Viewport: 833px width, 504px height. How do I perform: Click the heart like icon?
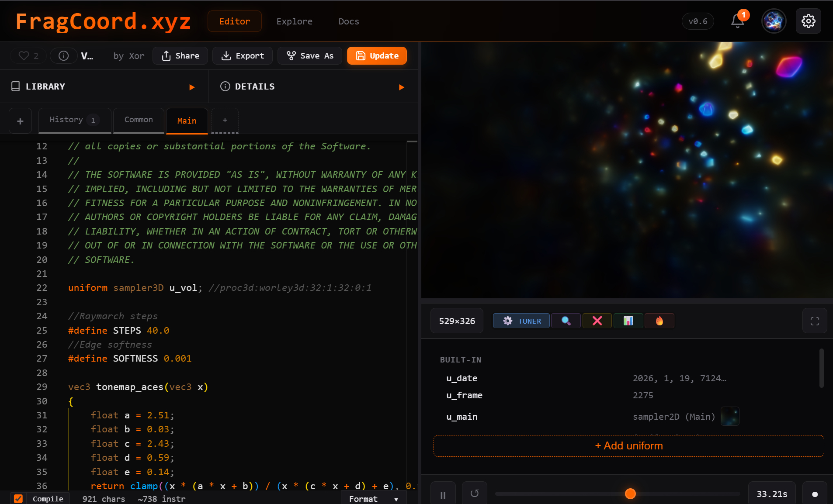tap(24, 55)
